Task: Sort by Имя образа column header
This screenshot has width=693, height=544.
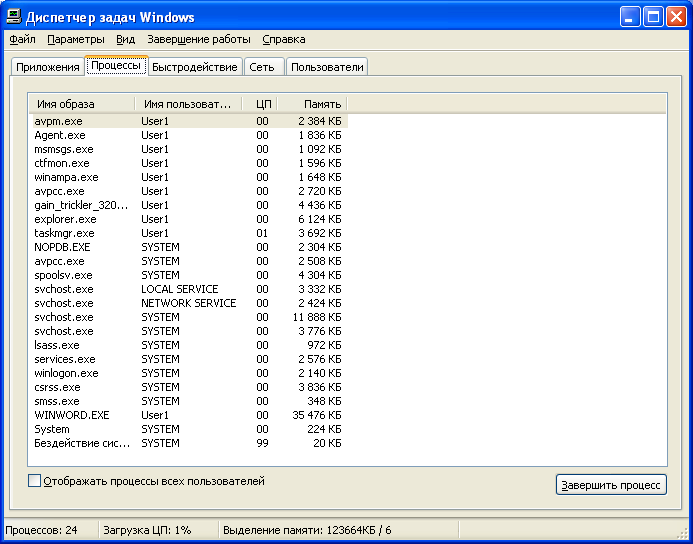Action: pyautogui.click(x=82, y=104)
